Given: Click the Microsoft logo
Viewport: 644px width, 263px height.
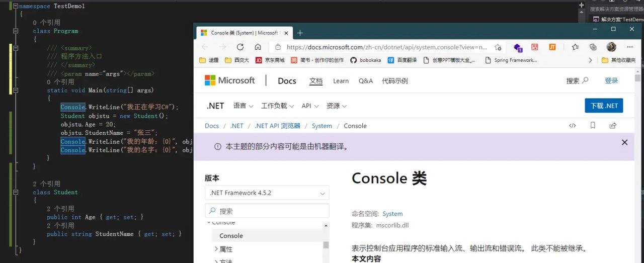Looking at the screenshot, I should pyautogui.click(x=229, y=80).
